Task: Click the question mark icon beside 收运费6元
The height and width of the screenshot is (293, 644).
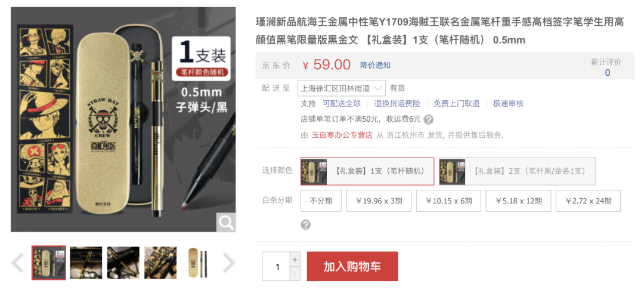Action: (428, 119)
